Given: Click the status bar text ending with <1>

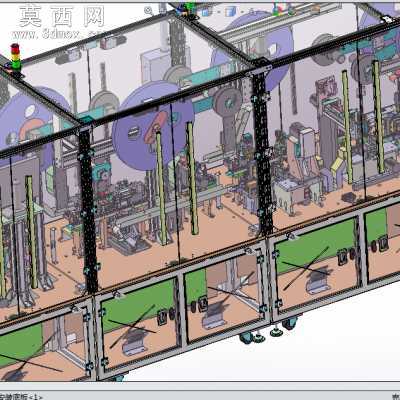Looking at the screenshot, I should click(21, 397).
